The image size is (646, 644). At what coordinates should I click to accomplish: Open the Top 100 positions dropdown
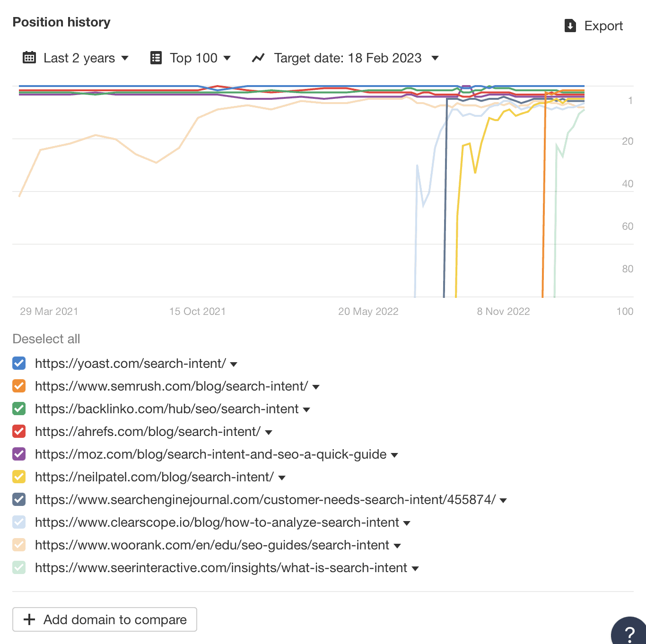point(191,58)
